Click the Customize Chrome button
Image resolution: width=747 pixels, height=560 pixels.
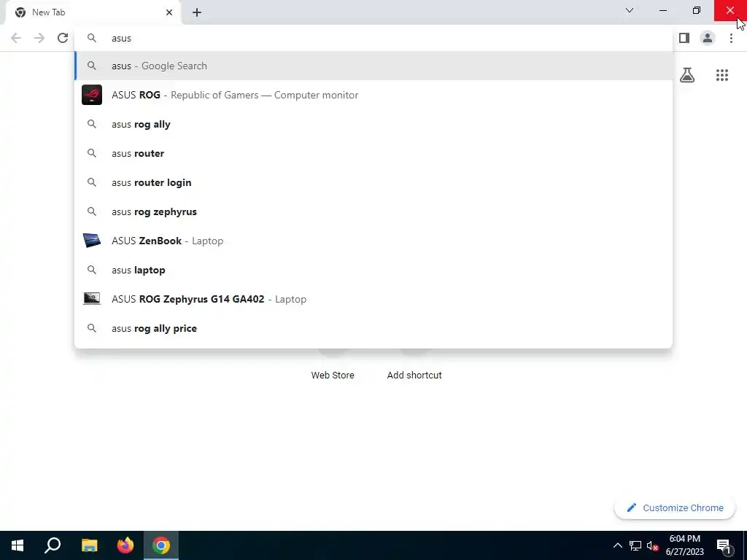click(675, 508)
